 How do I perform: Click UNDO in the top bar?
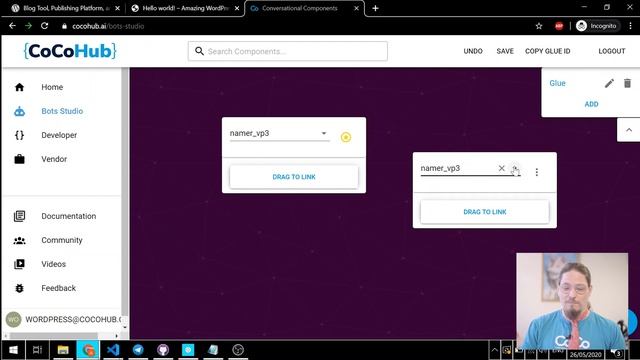[473, 51]
